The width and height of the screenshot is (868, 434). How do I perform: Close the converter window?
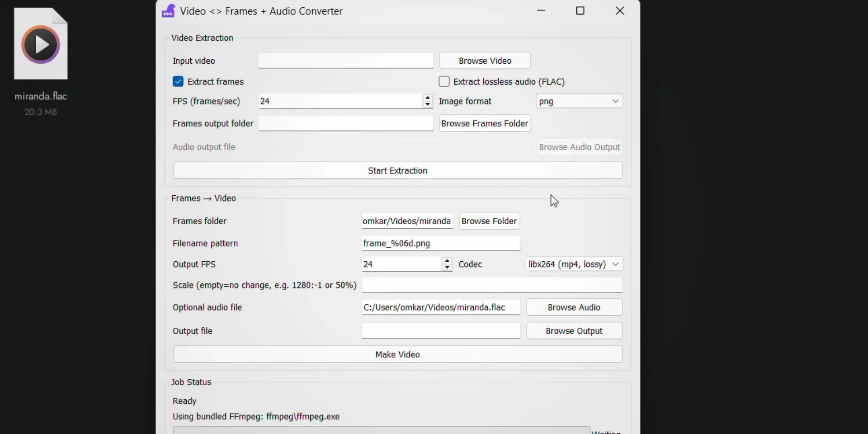620,11
